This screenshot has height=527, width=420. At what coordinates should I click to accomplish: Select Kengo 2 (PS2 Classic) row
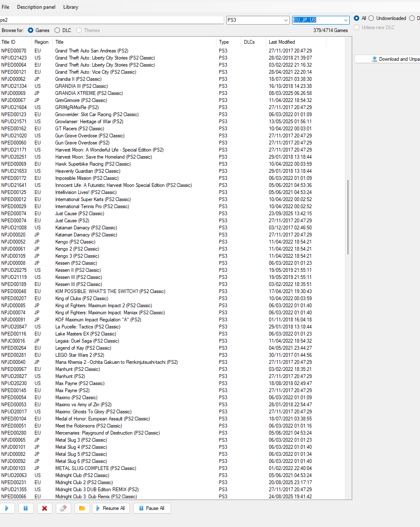173,249
